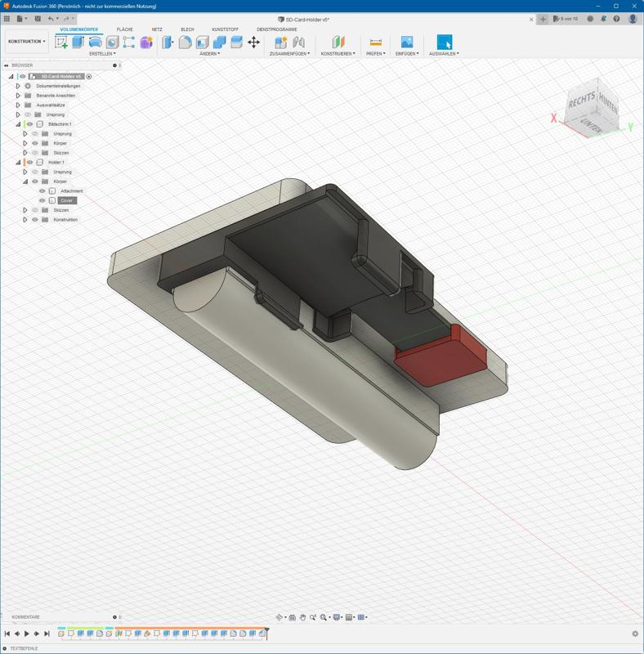The width and height of the screenshot is (644, 654).
Task: Select the Extrude tool
Action: (x=78, y=43)
